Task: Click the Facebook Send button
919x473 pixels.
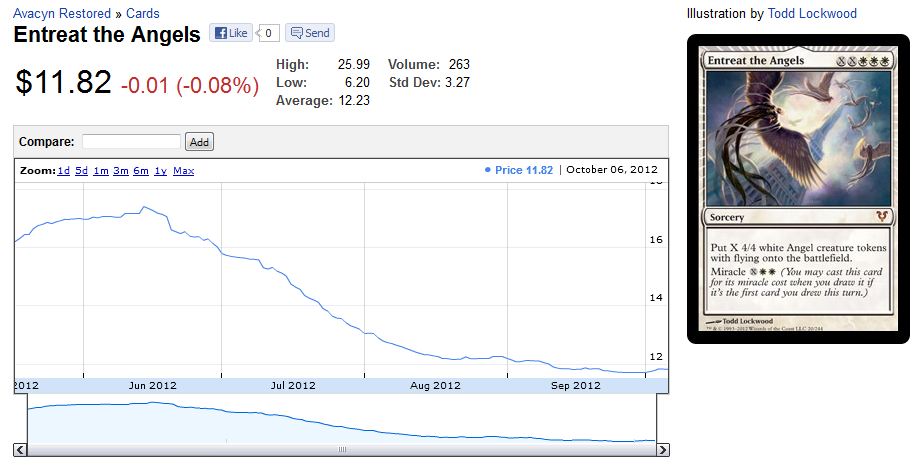Action: tap(309, 33)
